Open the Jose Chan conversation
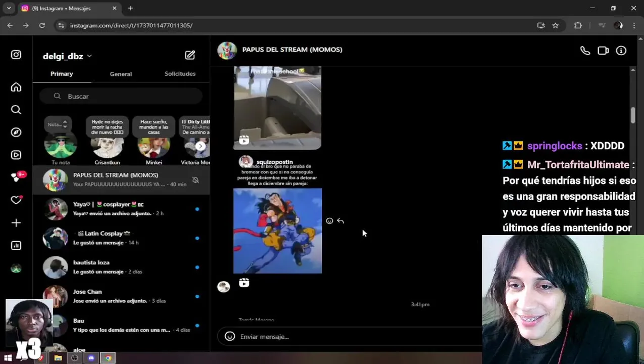644x364 pixels. (121, 296)
